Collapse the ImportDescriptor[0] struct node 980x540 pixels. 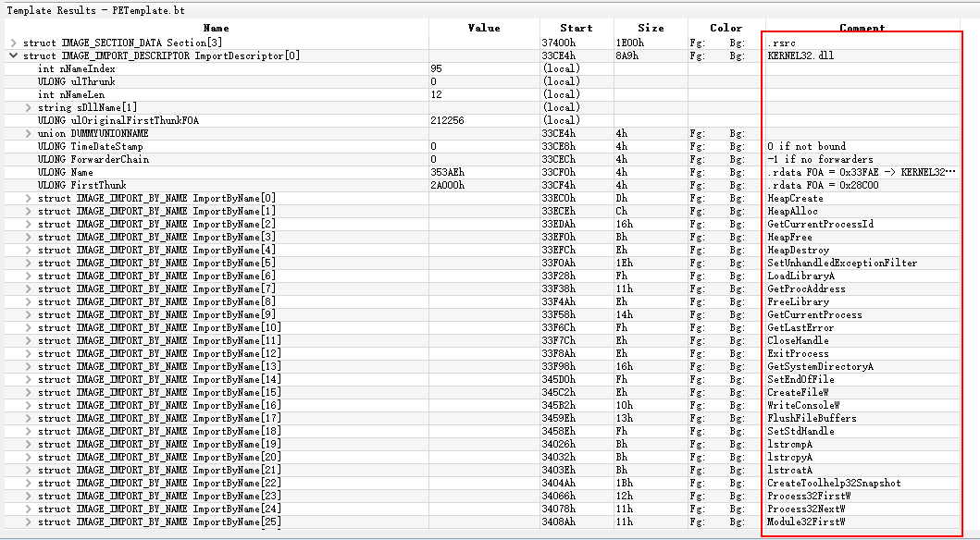(12, 56)
